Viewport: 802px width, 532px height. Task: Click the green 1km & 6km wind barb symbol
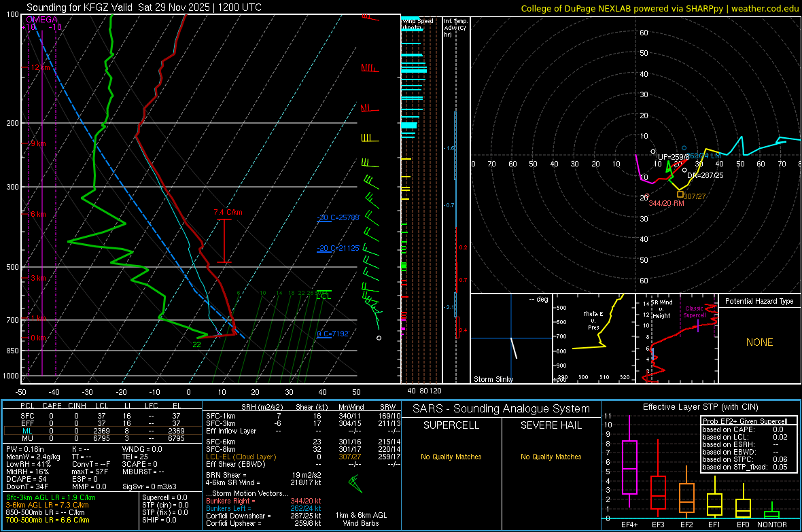tap(355, 483)
